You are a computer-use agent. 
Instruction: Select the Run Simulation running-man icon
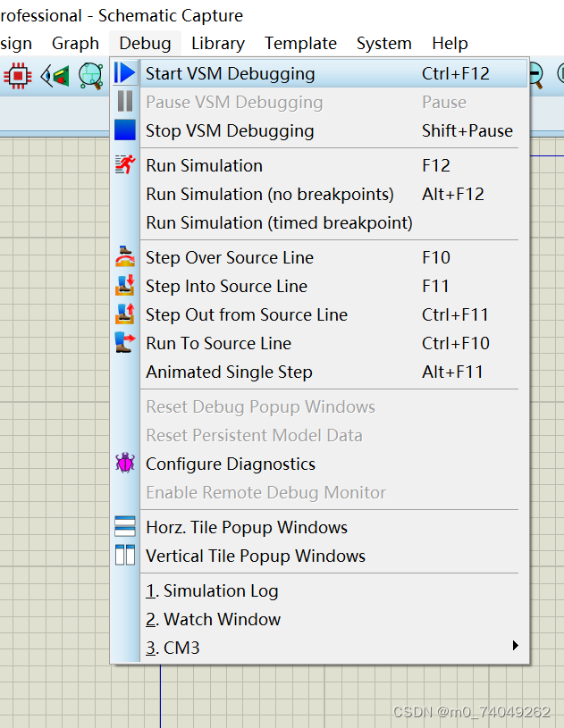tap(124, 165)
